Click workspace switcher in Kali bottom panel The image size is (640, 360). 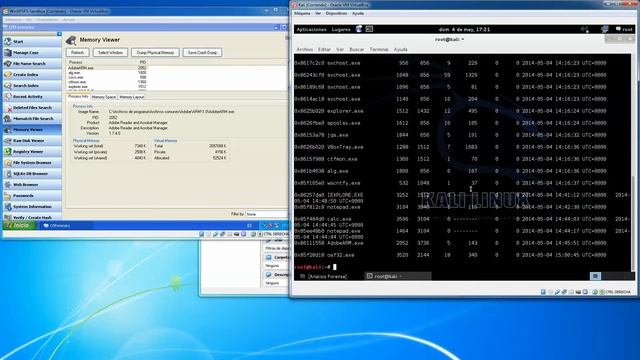coord(612,276)
